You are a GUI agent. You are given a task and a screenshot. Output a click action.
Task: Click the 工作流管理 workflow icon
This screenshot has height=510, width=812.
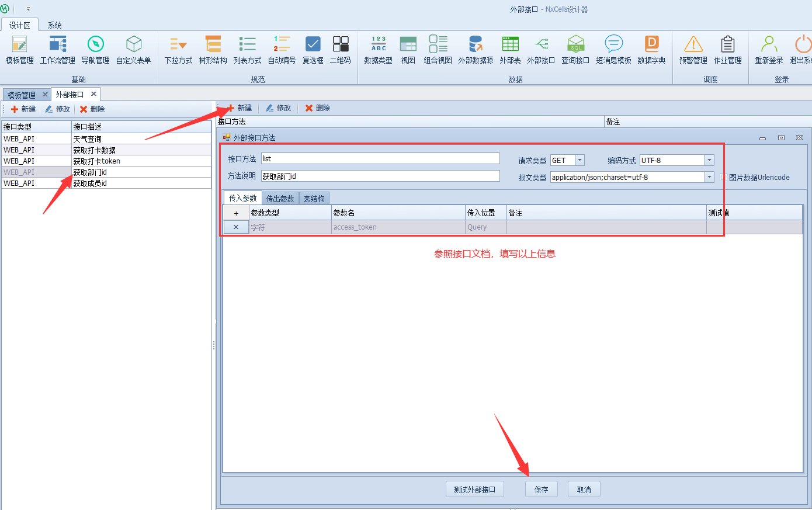pyautogui.click(x=57, y=44)
